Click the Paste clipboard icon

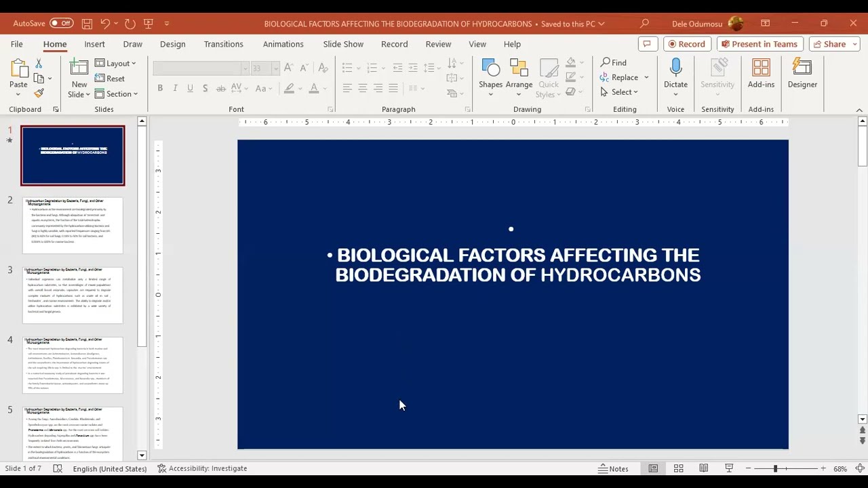coord(18,69)
